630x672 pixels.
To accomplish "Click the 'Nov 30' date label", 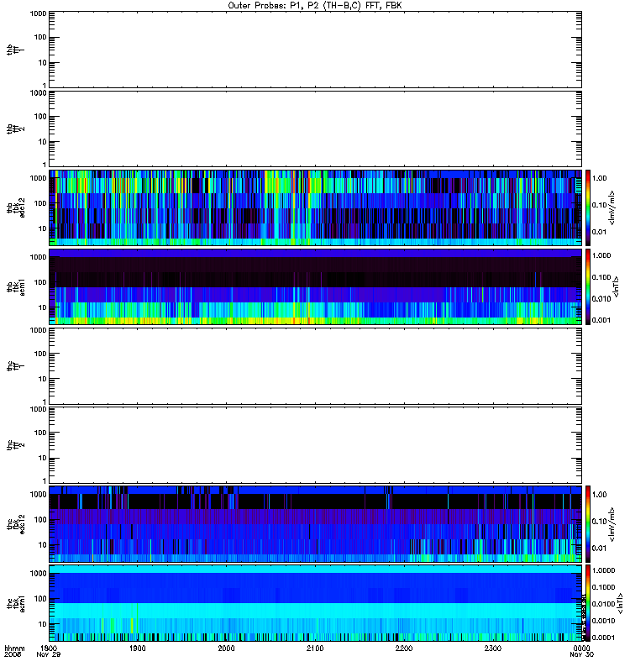I will (x=581, y=654).
